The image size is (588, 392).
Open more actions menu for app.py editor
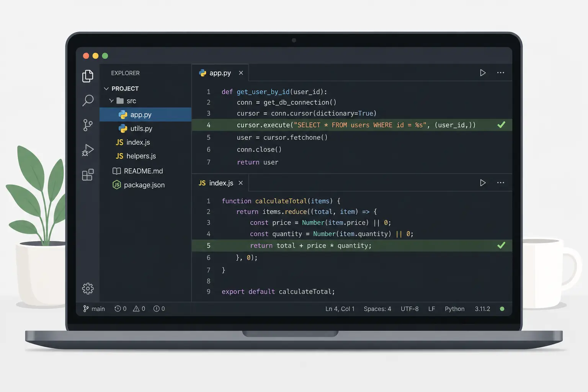click(500, 73)
